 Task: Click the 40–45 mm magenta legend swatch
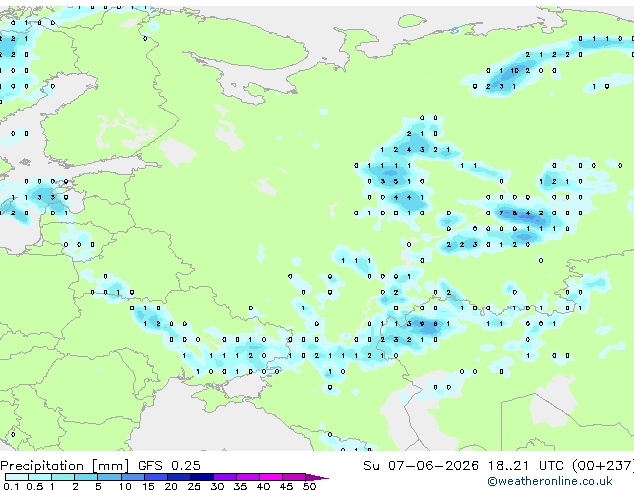click(x=271, y=477)
